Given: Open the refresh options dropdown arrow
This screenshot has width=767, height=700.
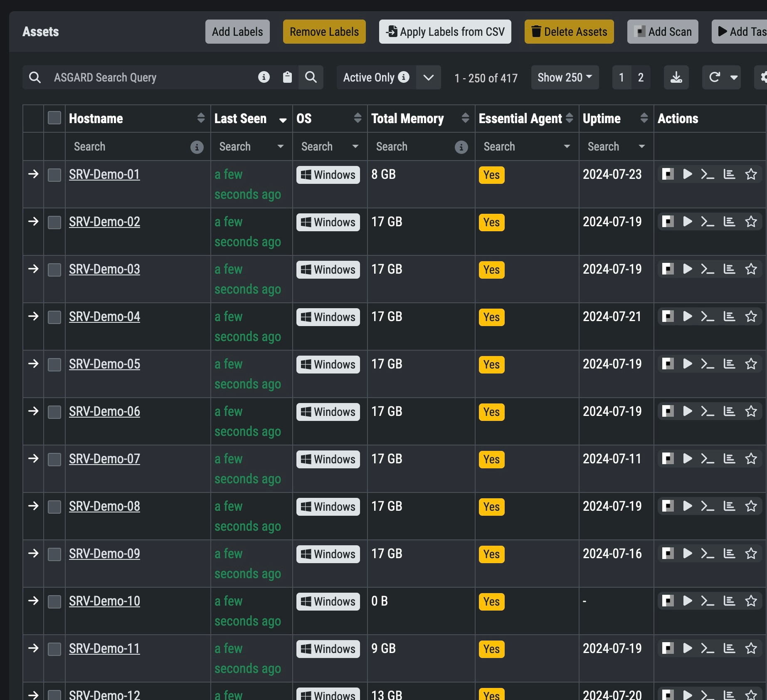Looking at the screenshot, I should (734, 77).
